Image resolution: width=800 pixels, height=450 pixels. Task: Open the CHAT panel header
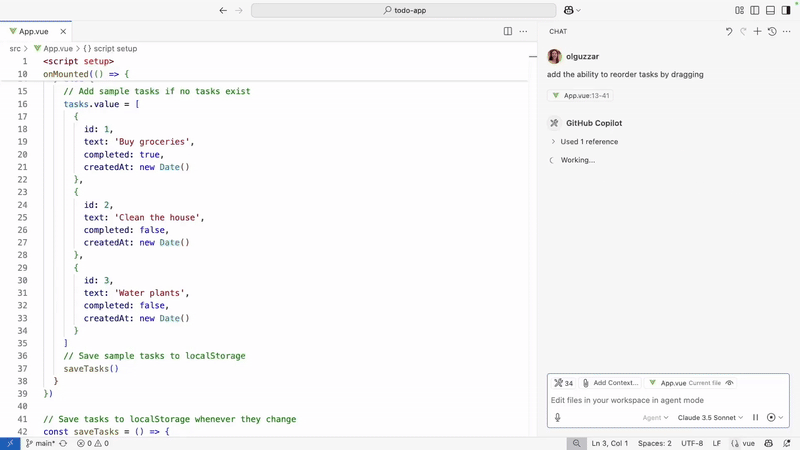click(558, 31)
